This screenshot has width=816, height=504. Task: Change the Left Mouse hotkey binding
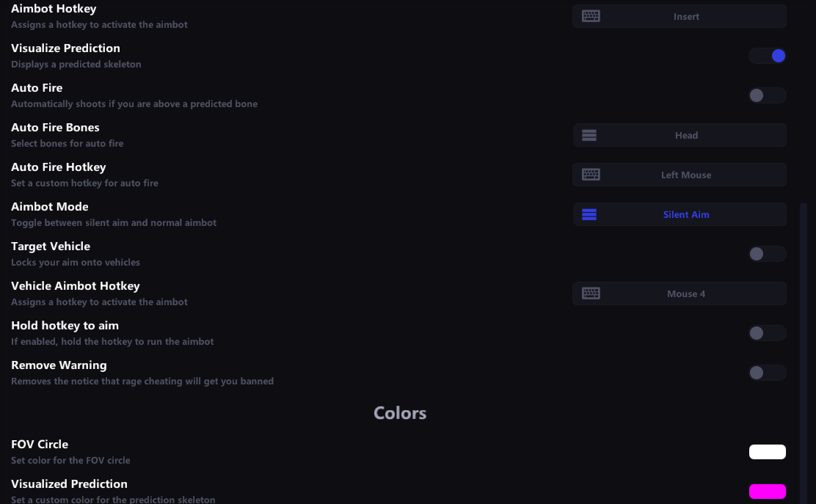pyautogui.click(x=686, y=175)
